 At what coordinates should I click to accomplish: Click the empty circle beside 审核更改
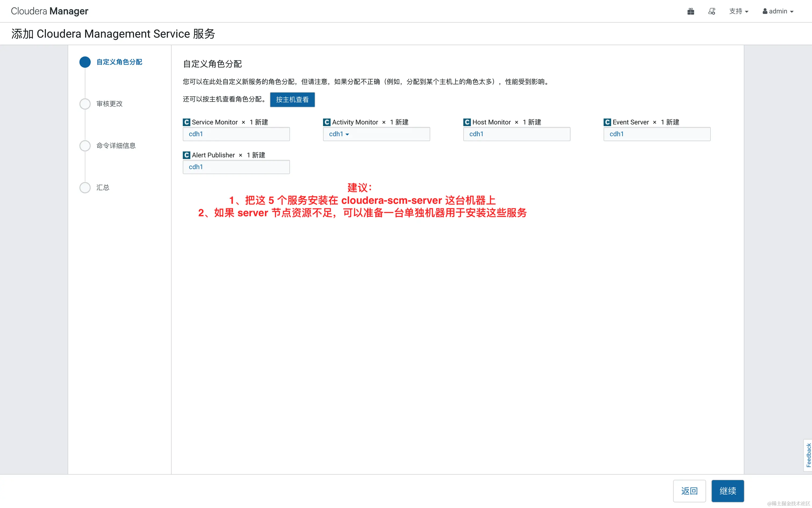85,104
